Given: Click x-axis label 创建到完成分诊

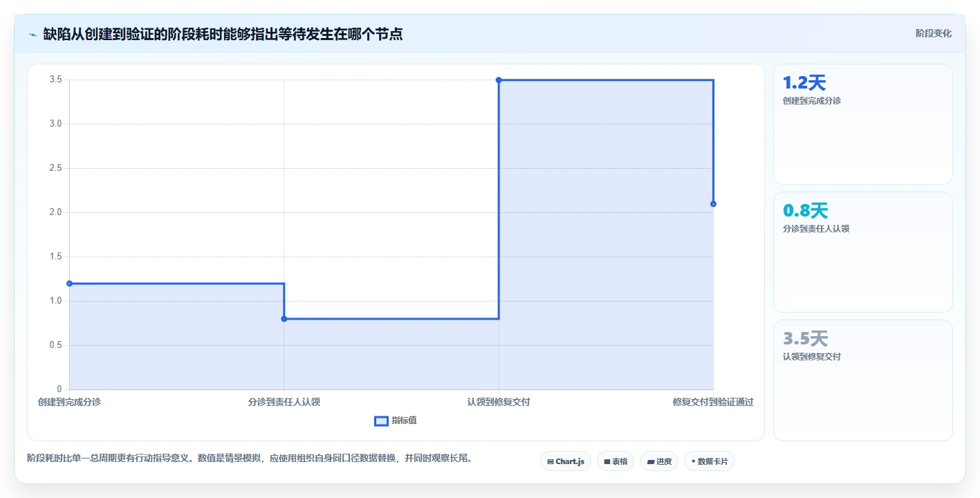Looking at the screenshot, I should (69, 402).
